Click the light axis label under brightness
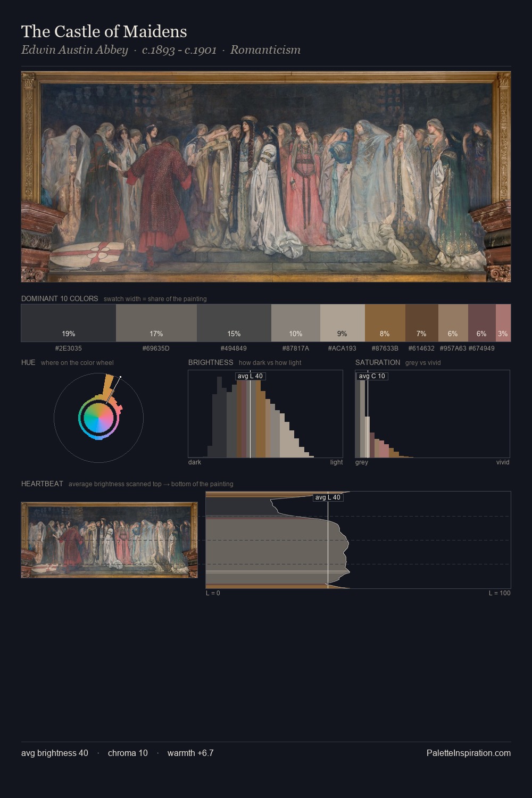The width and height of the screenshot is (532, 798). pyautogui.click(x=336, y=462)
